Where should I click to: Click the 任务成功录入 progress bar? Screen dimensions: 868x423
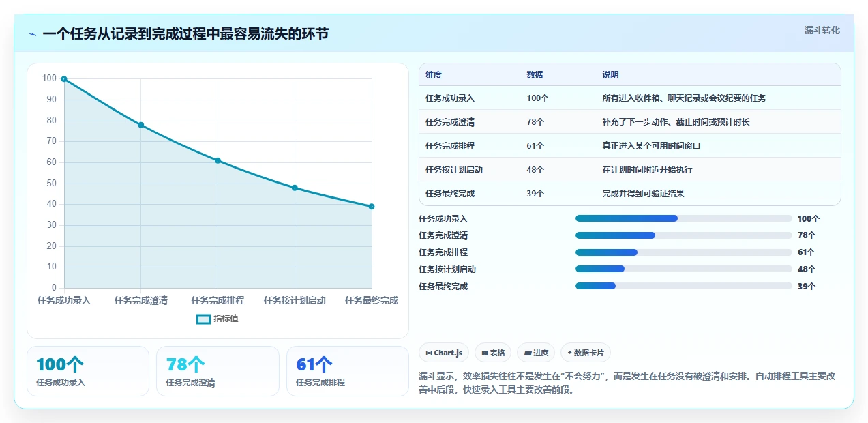(684, 218)
